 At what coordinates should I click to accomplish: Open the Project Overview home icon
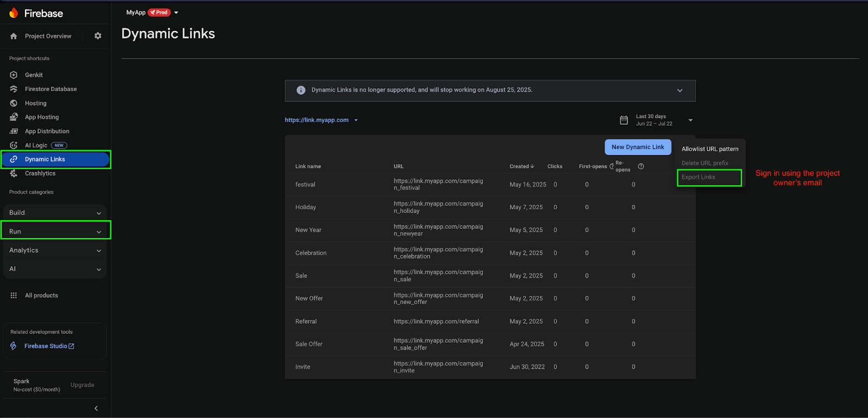click(x=14, y=36)
